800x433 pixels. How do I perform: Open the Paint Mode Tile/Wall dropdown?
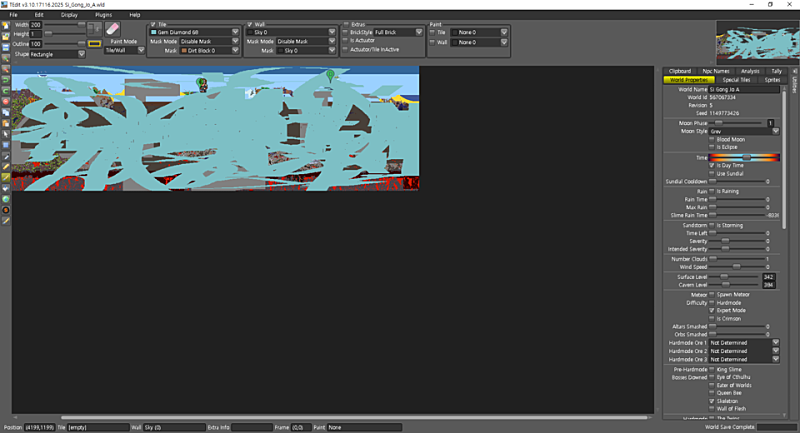125,50
